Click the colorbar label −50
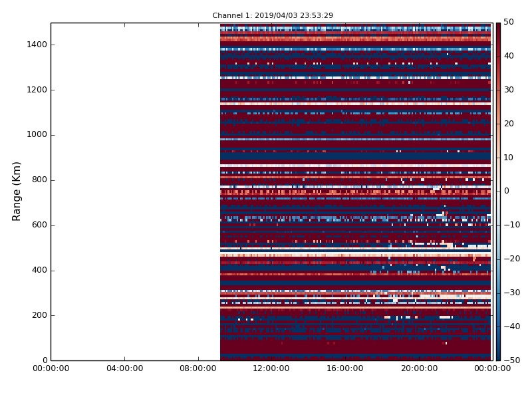The image size is (532, 399). (x=512, y=360)
